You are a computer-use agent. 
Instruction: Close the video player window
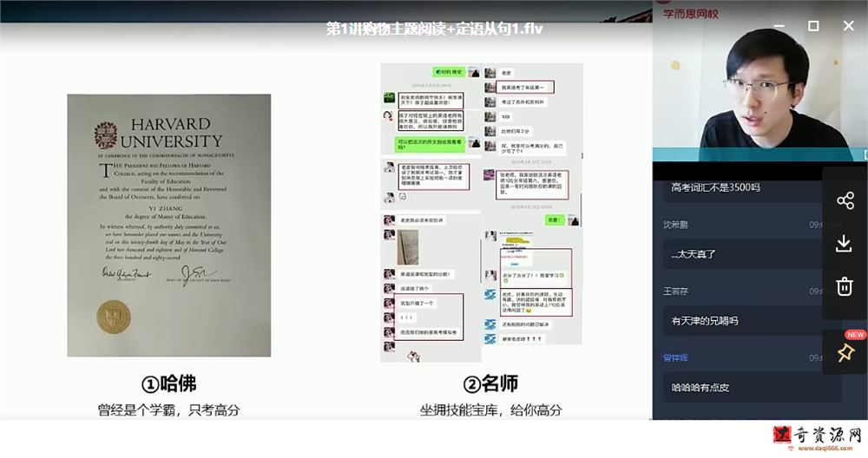849,26
